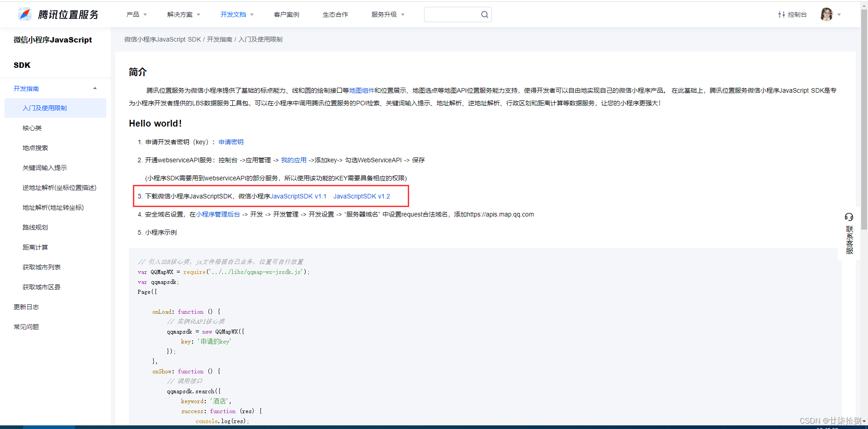Viewport: 868px width, 429px height.
Task: Collapse the 开发指南 sidebar section
Action: point(95,88)
